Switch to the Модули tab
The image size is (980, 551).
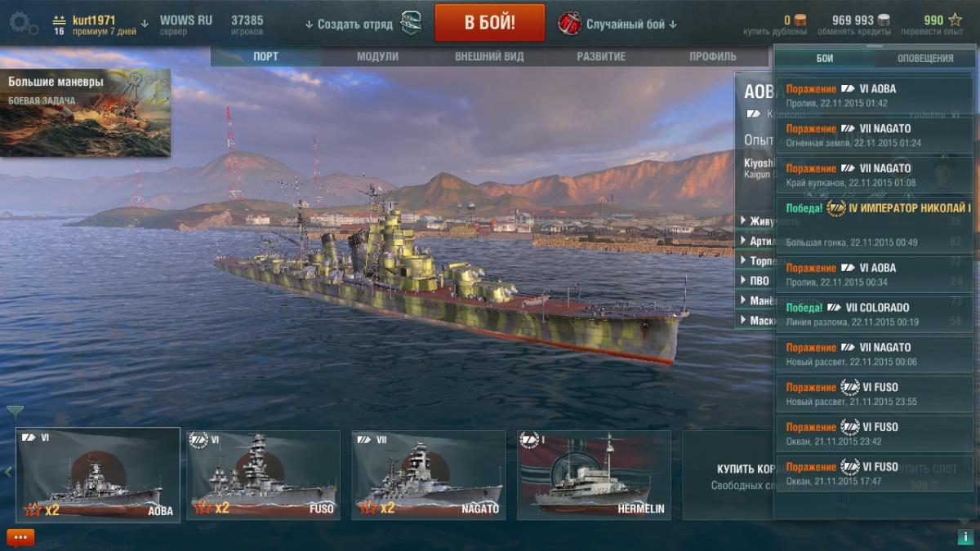377,56
